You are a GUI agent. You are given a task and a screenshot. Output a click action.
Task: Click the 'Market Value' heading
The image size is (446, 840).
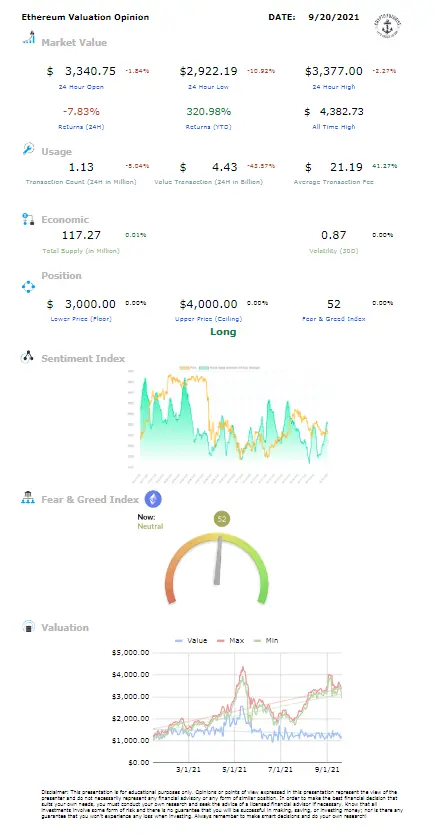click(x=74, y=42)
